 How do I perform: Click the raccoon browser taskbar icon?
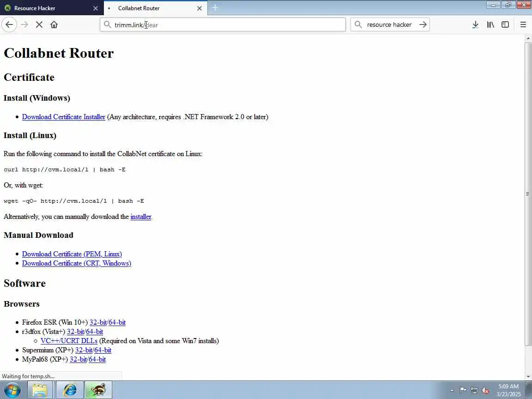coord(98,390)
